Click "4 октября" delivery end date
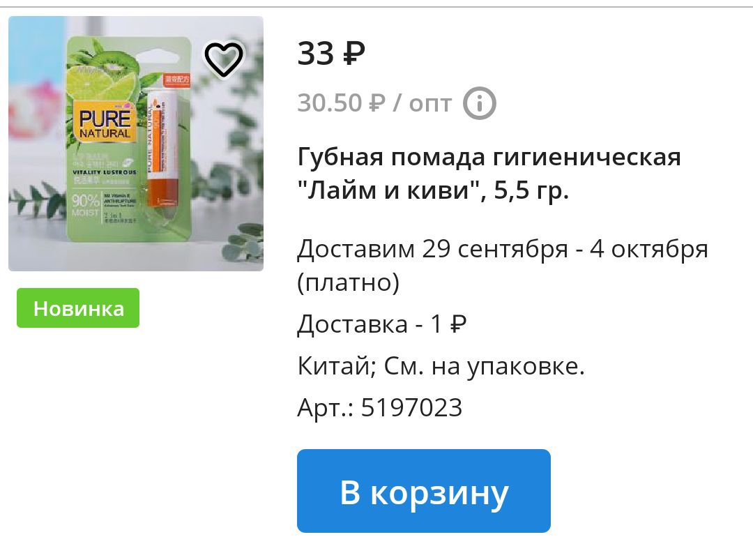Screen dimensions: 753x560 [649, 249]
